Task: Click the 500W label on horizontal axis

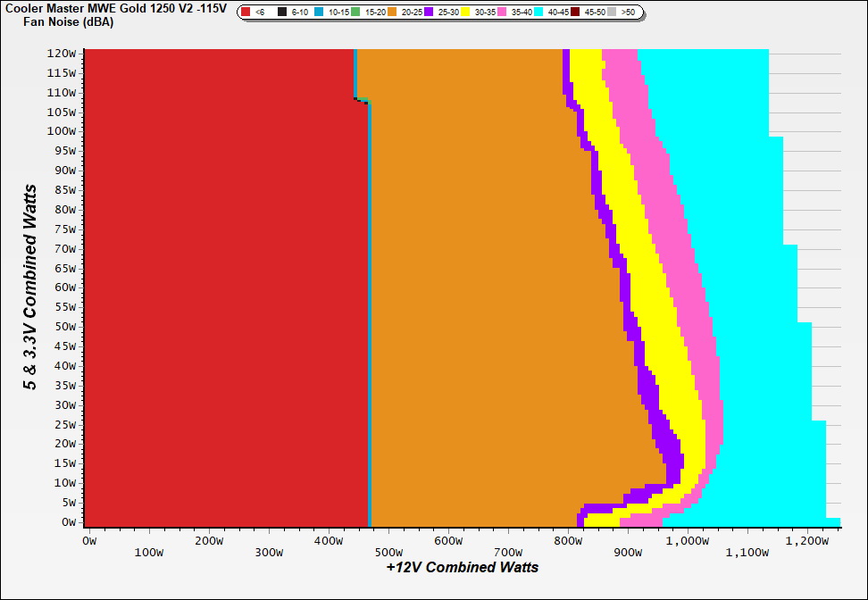Action: coord(388,540)
